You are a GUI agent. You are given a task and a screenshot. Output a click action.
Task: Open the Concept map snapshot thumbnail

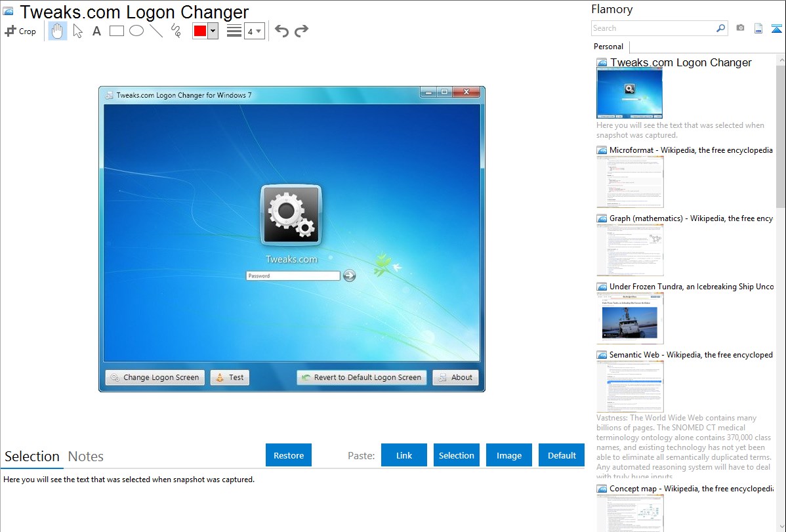tap(630, 513)
